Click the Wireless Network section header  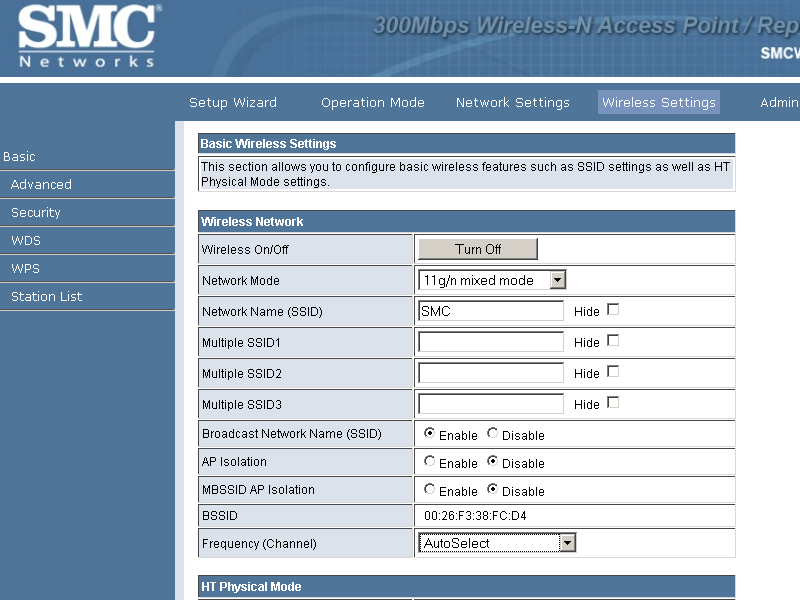252,222
